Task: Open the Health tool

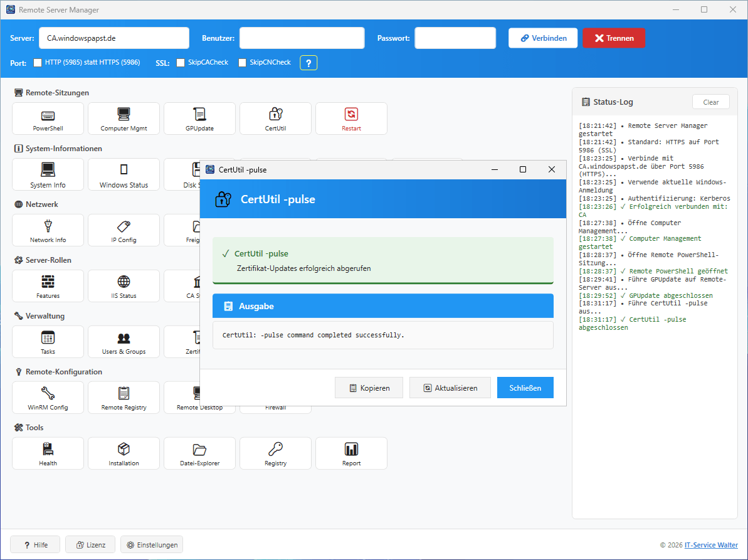Action: point(48,453)
